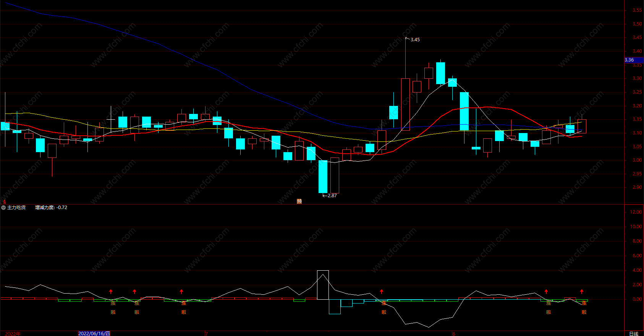This screenshot has width=644, height=336.
Task: Open the dropdown circle beside 主力吃货
Action: [3, 208]
